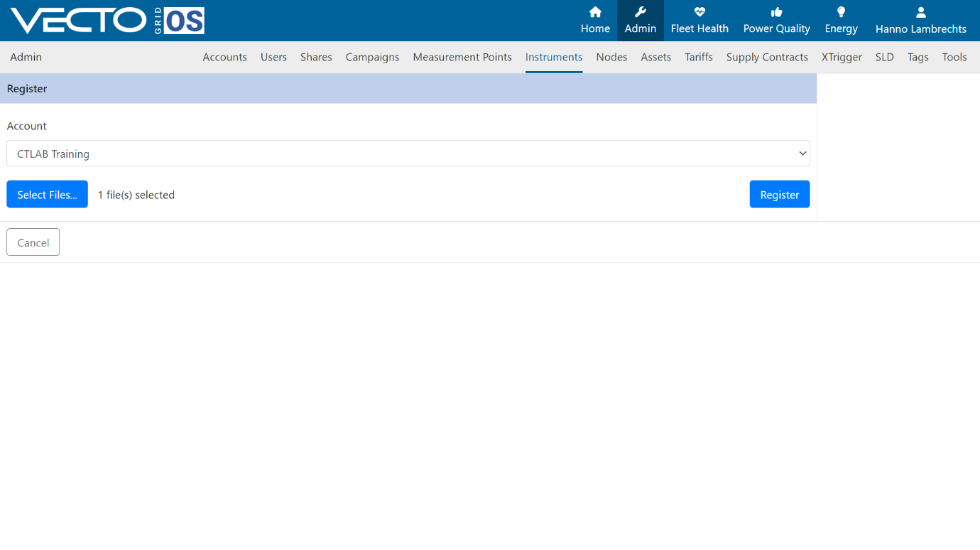Image resolution: width=980 pixels, height=550 pixels.
Task: Open the Tags tab
Action: (918, 57)
